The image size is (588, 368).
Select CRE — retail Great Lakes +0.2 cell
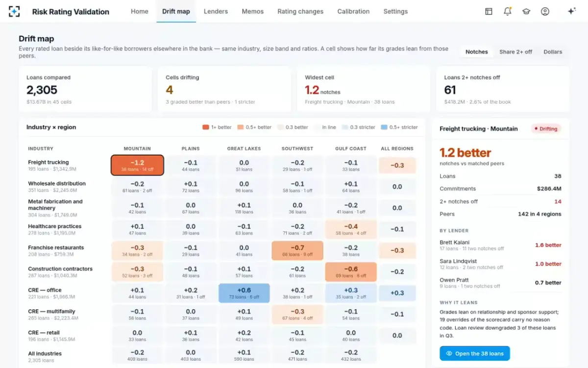244,336
